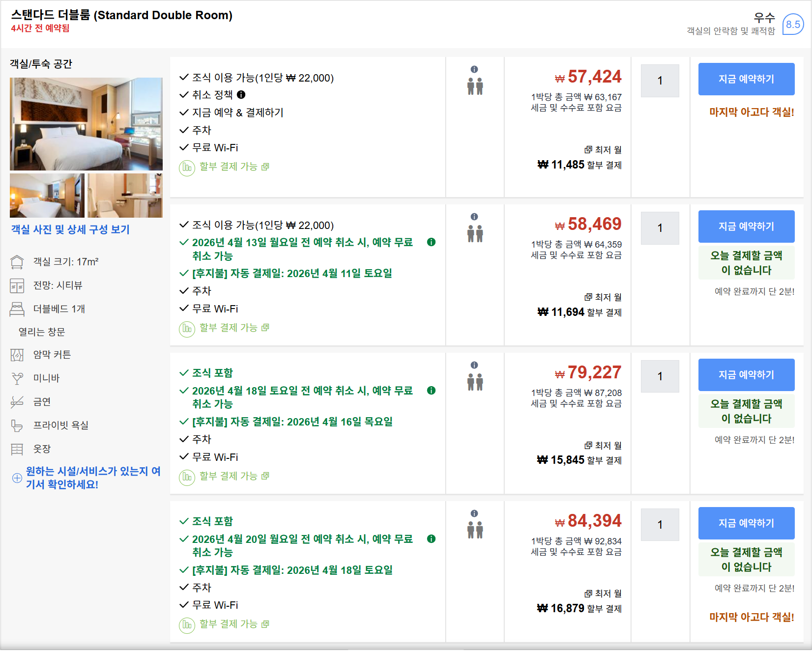Click info icon beside April 13 free cancellation
Image resolution: width=812 pixels, height=651 pixels.
pos(431,242)
